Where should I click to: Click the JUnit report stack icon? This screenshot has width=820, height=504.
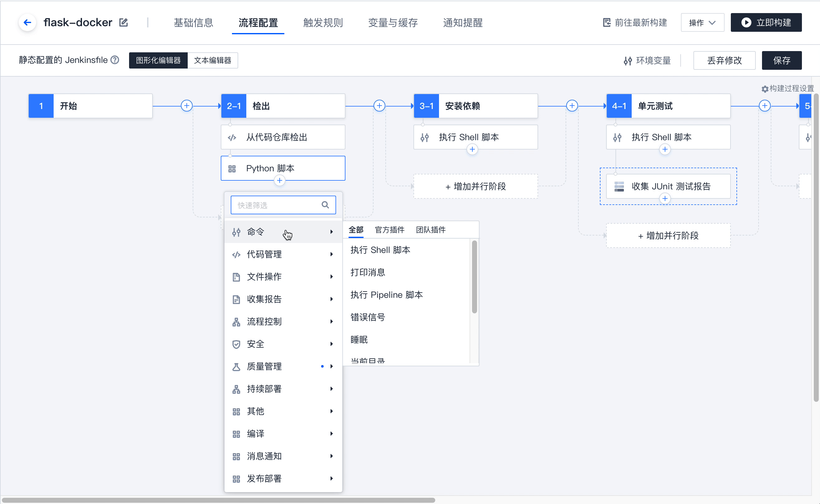(x=619, y=186)
